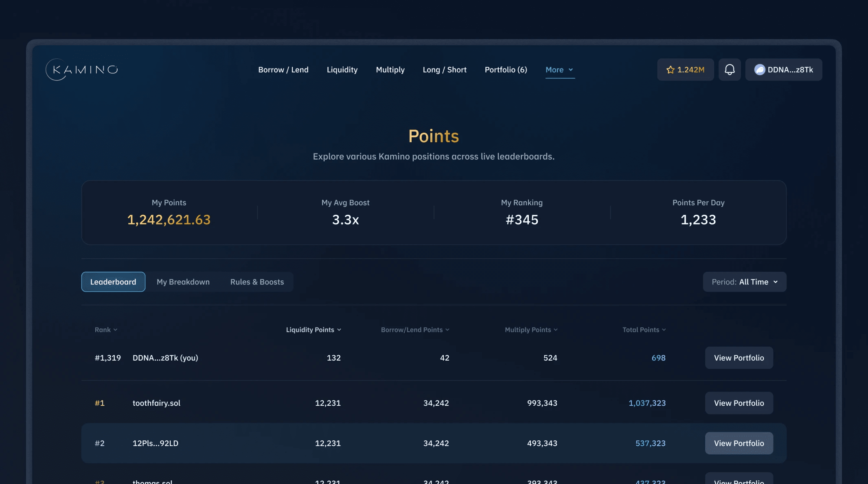Switch to My Breakdown tab
This screenshot has width=868, height=484.
click(183, 282)
